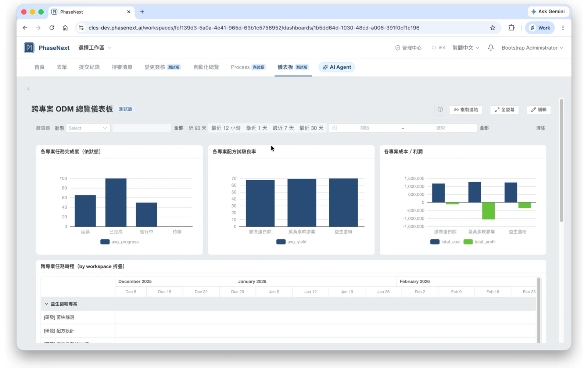Open the AI Agent button
This screenshot has height=368, width=588.
point(337,67)
